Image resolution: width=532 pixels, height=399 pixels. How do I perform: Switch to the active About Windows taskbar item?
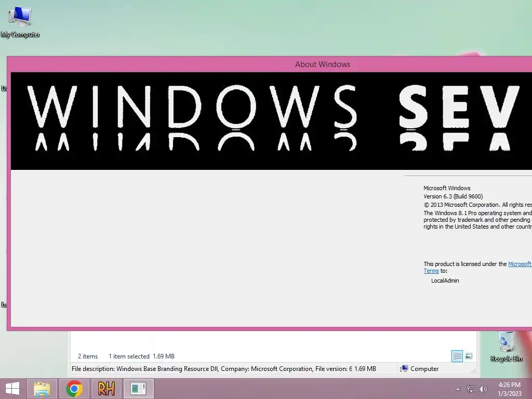pos(138,389)
